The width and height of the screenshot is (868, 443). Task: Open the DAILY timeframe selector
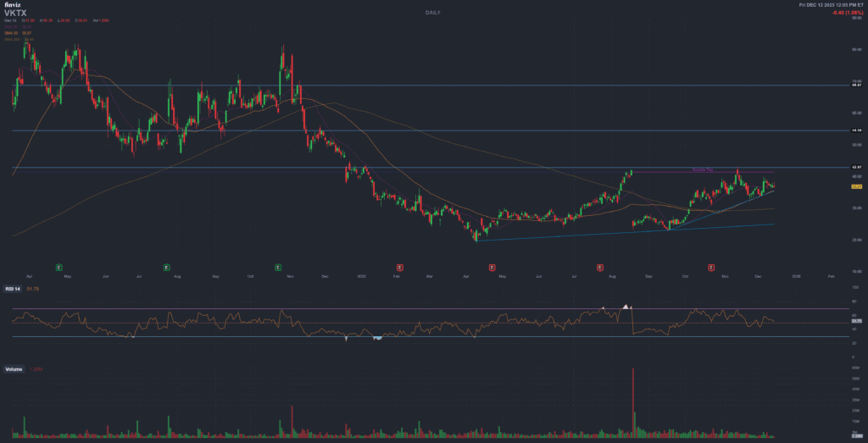point(433,13)
